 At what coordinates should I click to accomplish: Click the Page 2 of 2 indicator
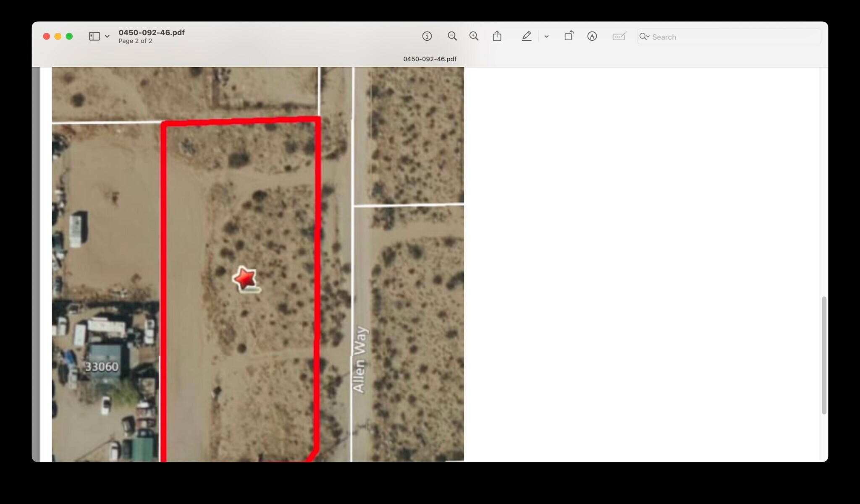[135, 41]
